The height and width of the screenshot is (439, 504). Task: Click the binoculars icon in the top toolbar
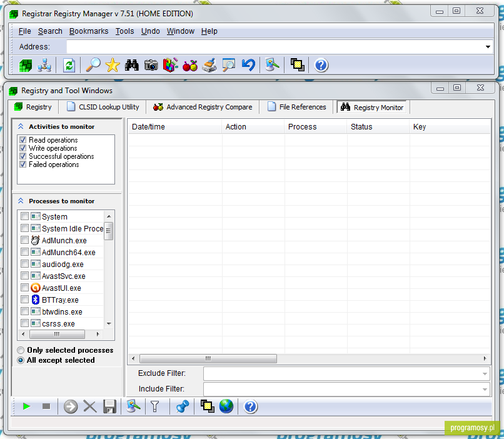pos(132,65)
